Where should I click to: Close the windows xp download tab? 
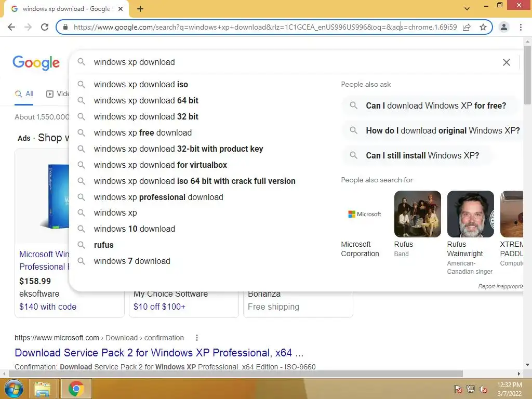(121, 9)
